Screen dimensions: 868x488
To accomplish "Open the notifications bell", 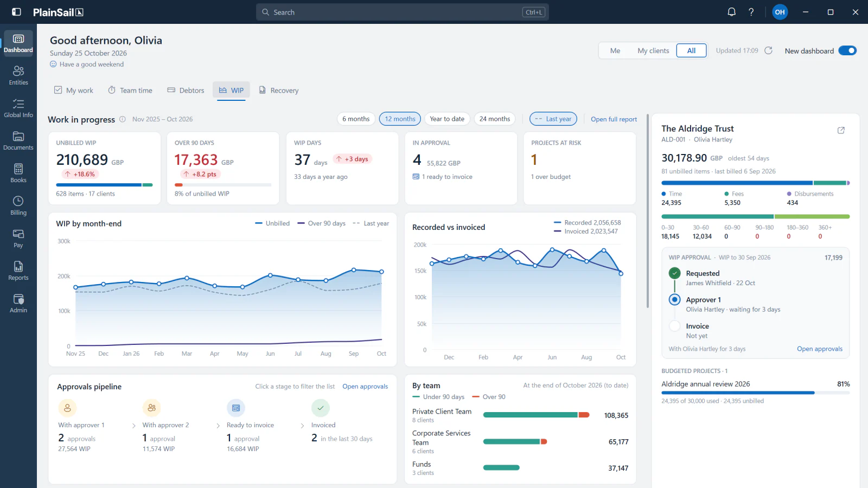I will (x=732, y=12).
